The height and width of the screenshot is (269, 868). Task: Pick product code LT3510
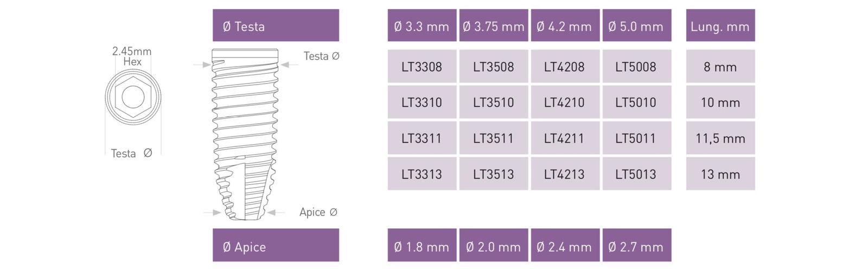[x=494, y=102]
